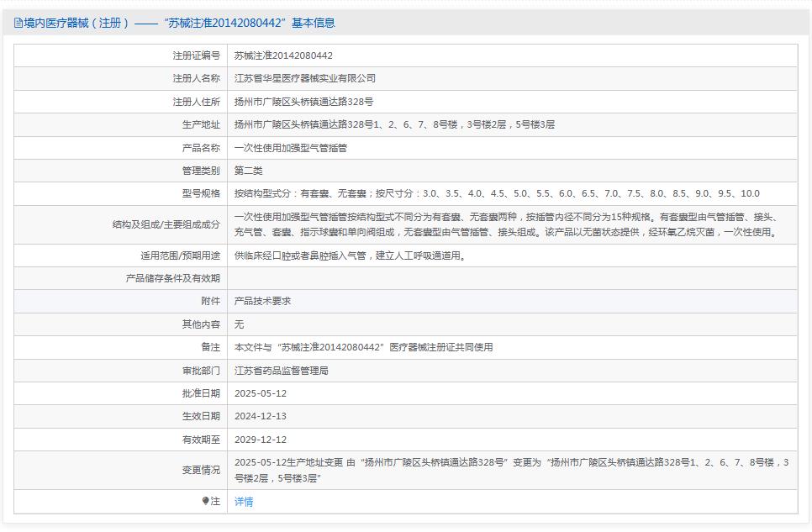This screenshot has width=812, height=532.
Task: Click the document icon before the page title
Action: (18, 24)
